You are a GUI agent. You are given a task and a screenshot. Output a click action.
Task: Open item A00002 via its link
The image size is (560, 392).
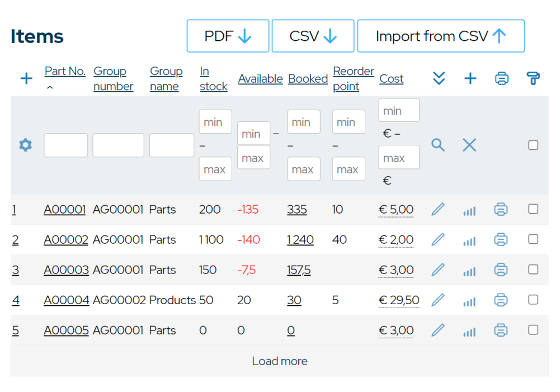66,239
